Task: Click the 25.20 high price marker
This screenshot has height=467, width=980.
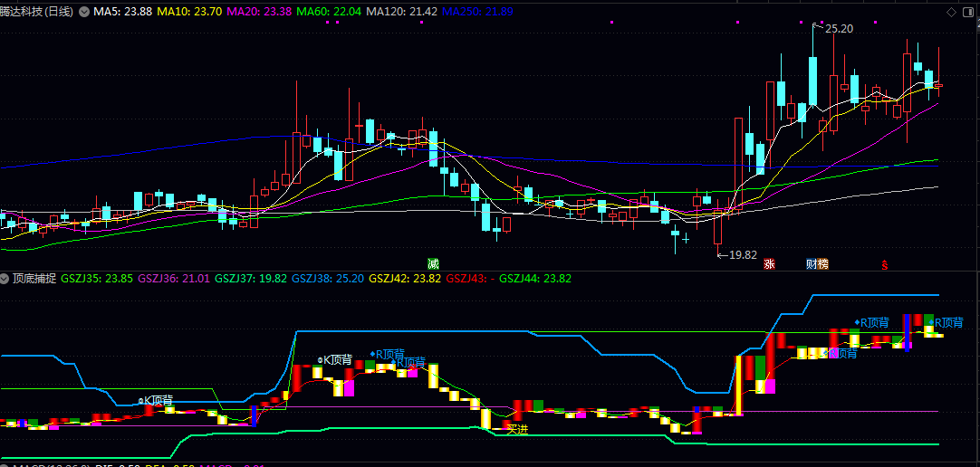Action: point(839,29)
